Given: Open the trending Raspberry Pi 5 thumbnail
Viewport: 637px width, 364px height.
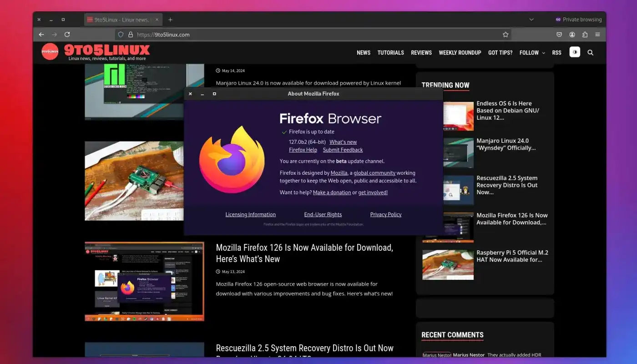Looking at the screenshot, I should [x=448, y=265].
